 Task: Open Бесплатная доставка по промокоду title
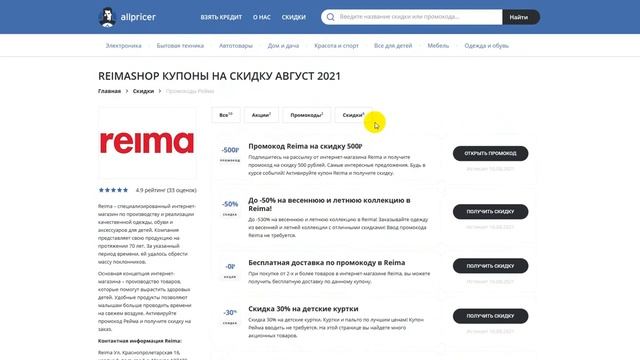[327, 262]
